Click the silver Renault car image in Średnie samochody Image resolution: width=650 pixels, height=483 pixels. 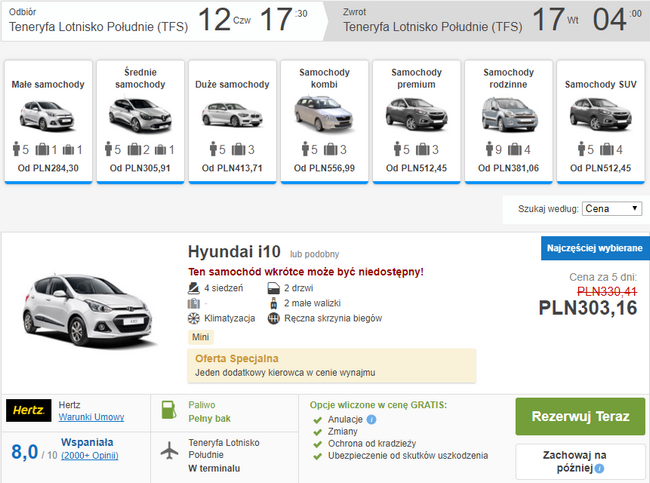[140, 115]
